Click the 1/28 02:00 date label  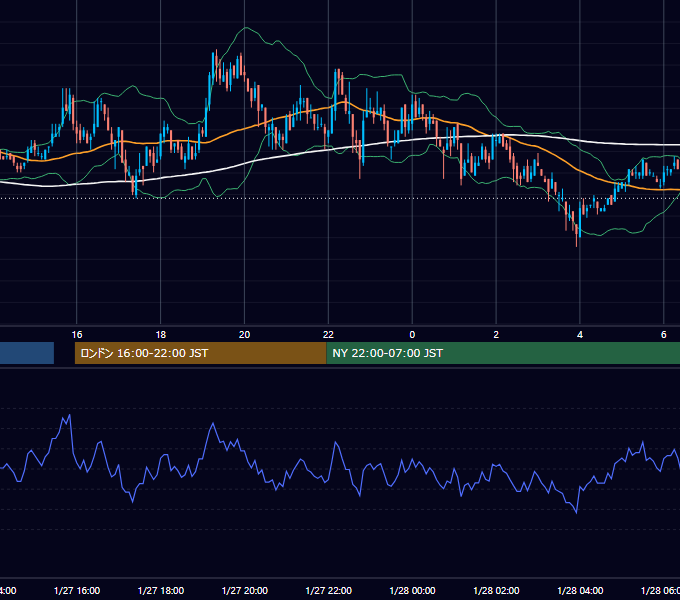[x=496, y=590]
